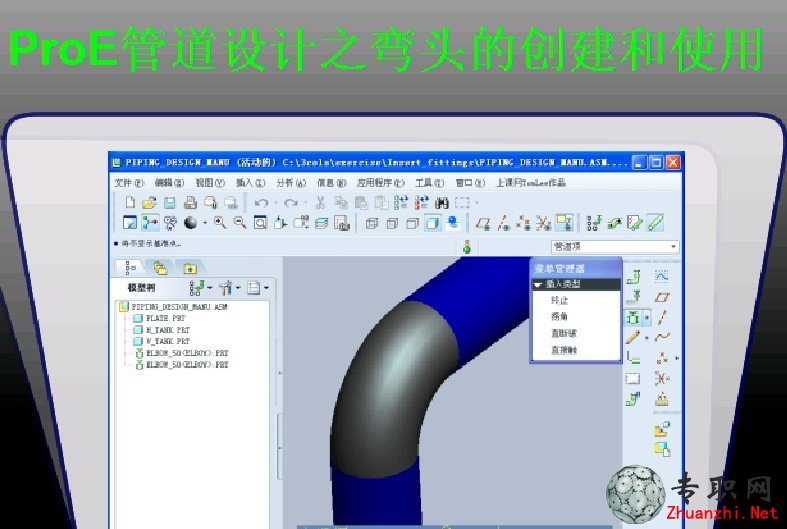Toggle datum plane display
This screenshot has width=787, height=529.
(x=483, y=223)
